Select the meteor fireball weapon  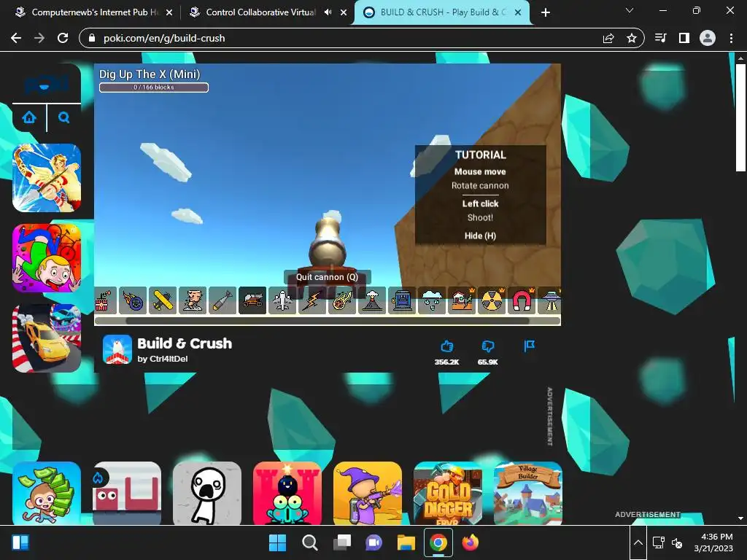coord(343,300)
